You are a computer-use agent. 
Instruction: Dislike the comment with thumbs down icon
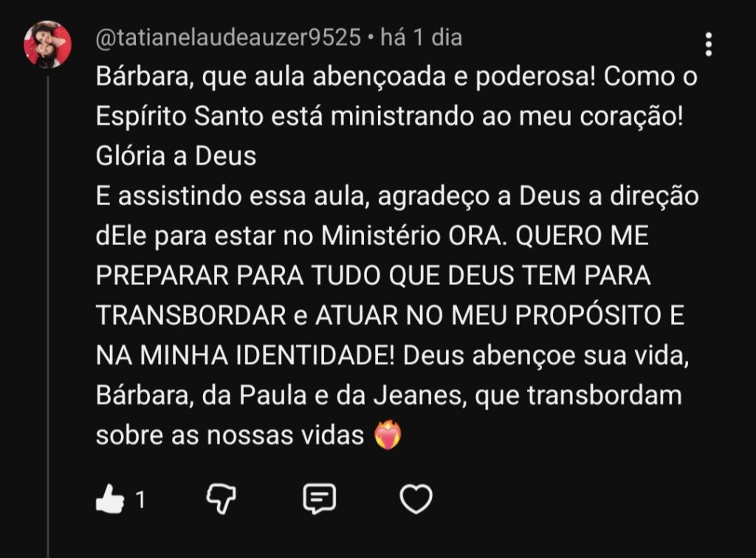[x=221, y=499]
